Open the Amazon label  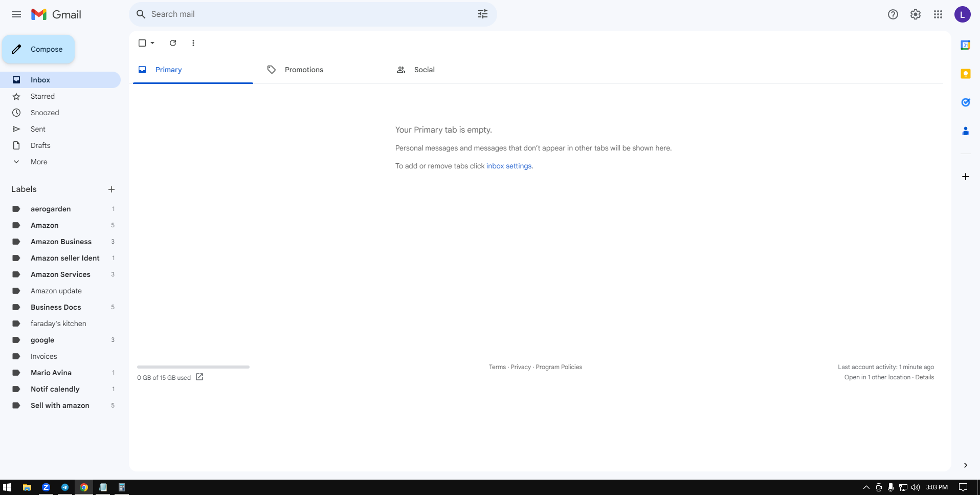pyautogui.click(x=60, y=225)
